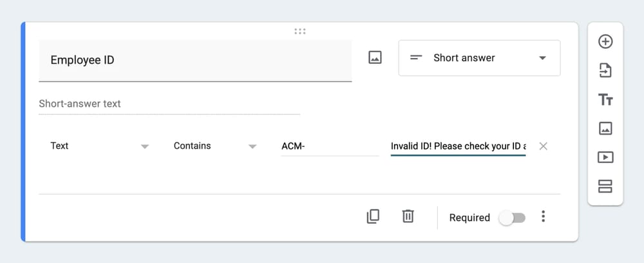Expand the Text validation type dropdown
644x263 pixels.
click(x=99, y=146)
